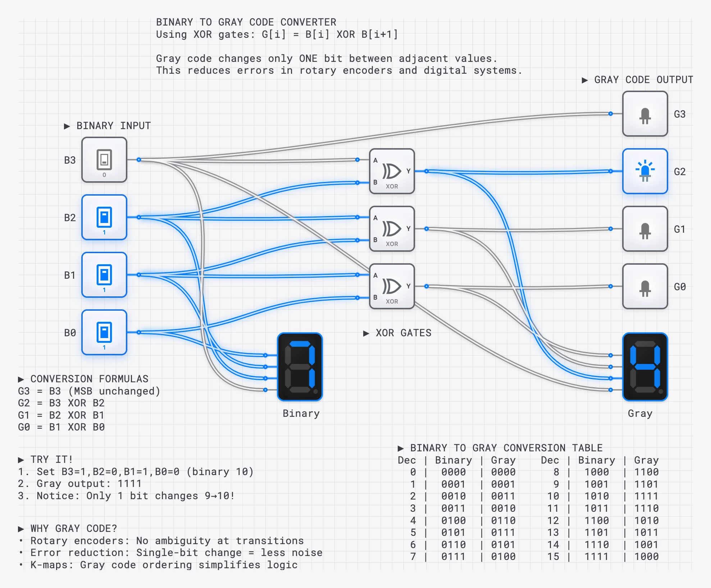Click the G0 LED output icon

pyautogui.click(x=645, y=287)
